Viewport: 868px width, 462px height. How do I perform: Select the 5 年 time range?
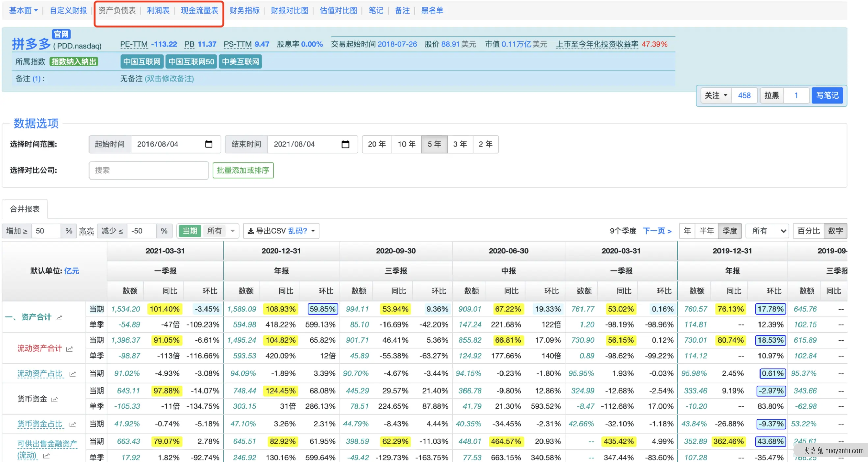pos(434,144)
